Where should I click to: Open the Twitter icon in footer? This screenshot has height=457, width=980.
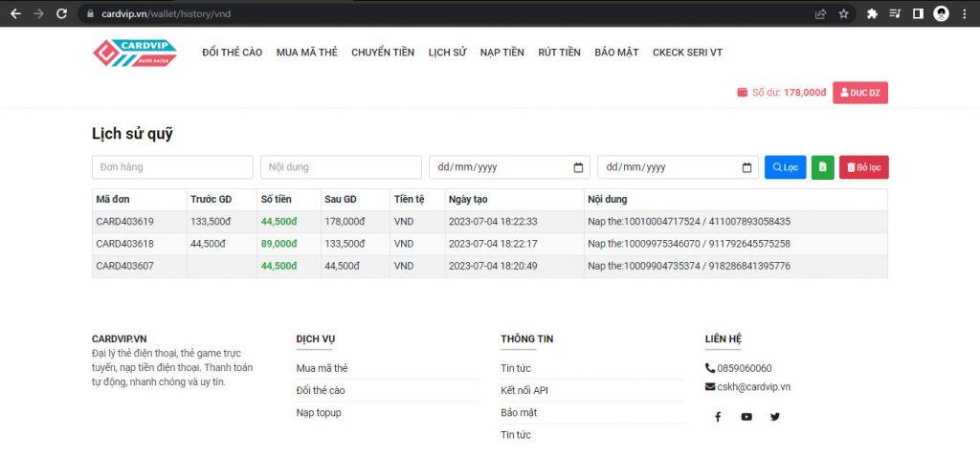click(x=775, y=417)
